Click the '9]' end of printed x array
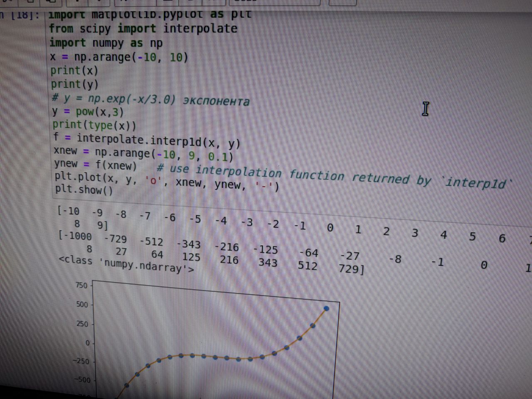The height and width of the screenshot is (399, 532). (x=103, y=226)
